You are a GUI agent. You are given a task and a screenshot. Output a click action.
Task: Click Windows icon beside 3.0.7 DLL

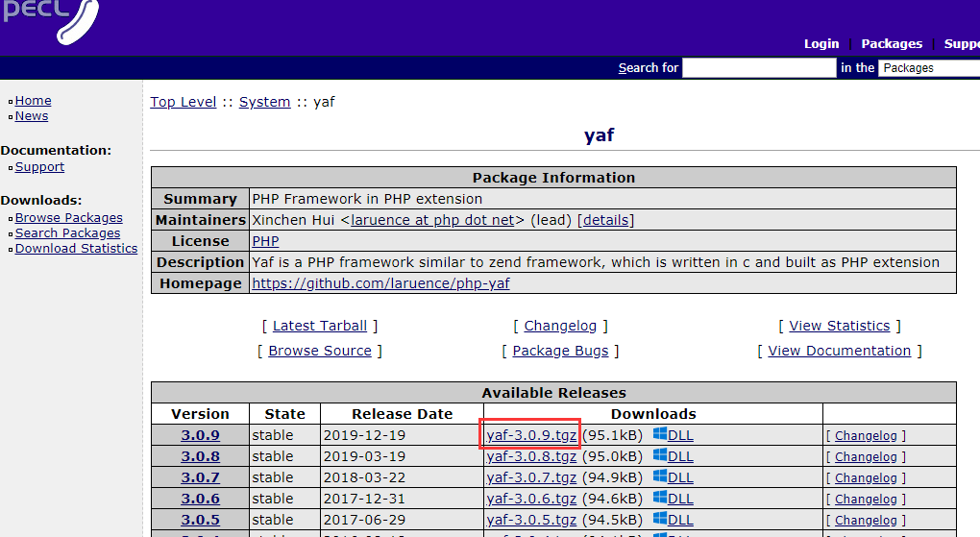tap(659, 476)
